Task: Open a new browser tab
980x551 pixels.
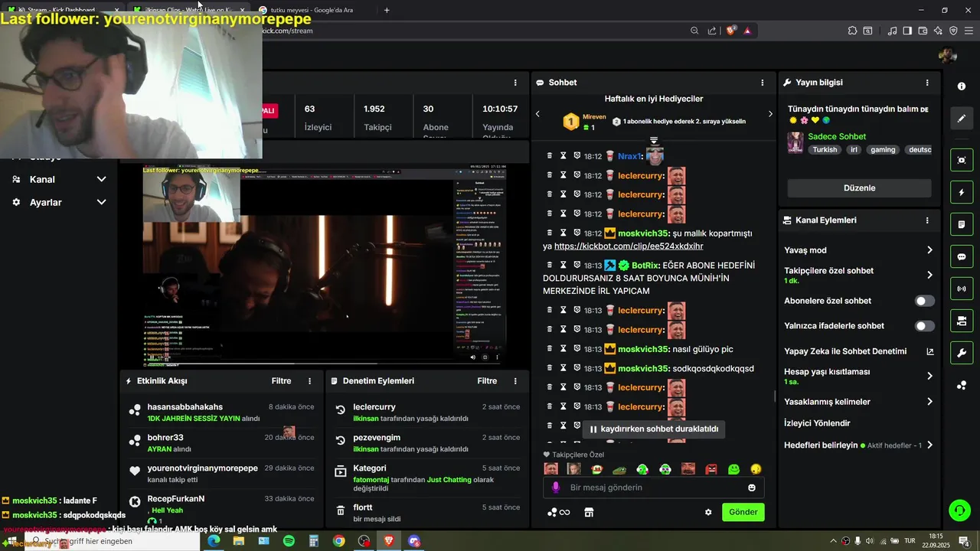Action: [387, 10]
